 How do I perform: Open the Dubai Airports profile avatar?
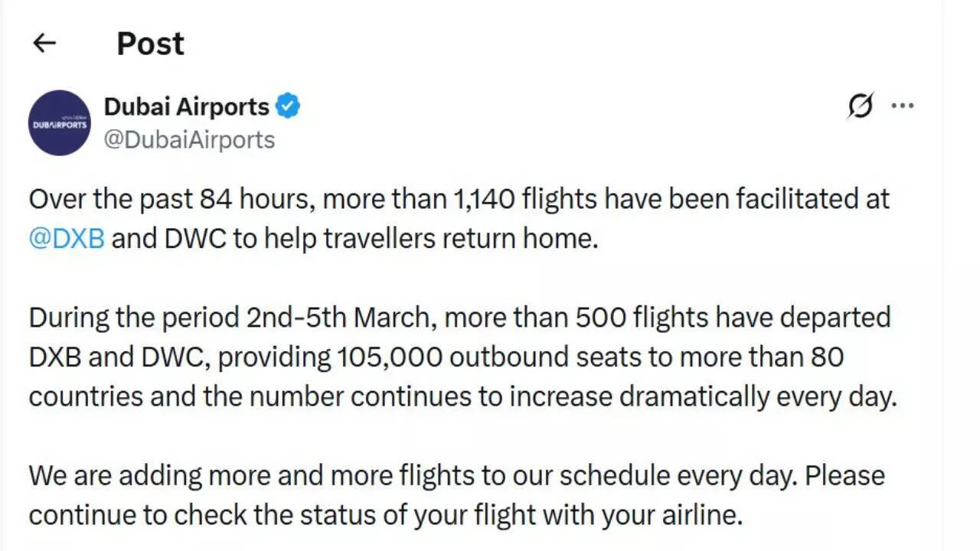click(x=59, y=122)
